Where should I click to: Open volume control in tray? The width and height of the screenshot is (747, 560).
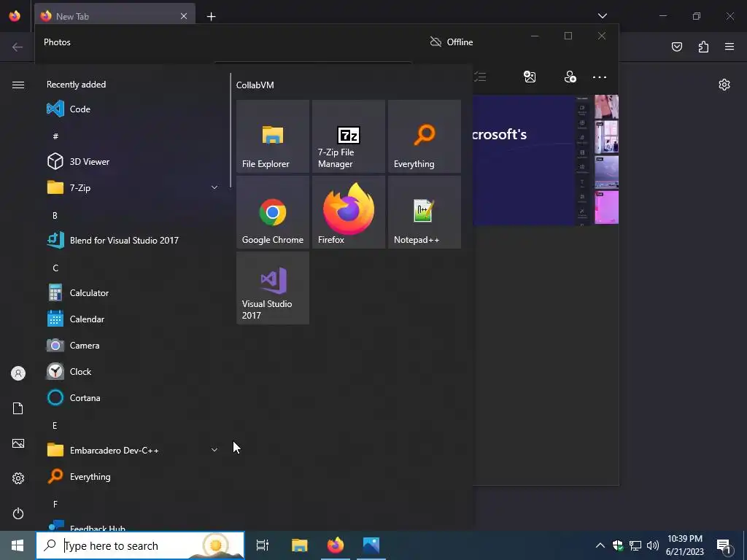coord(653,545)
